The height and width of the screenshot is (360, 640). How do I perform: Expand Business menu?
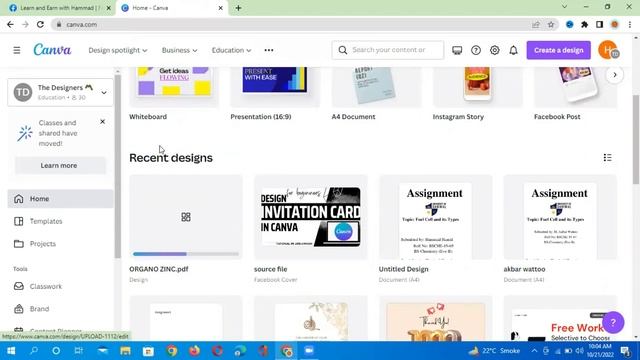[x=179, y=50]
